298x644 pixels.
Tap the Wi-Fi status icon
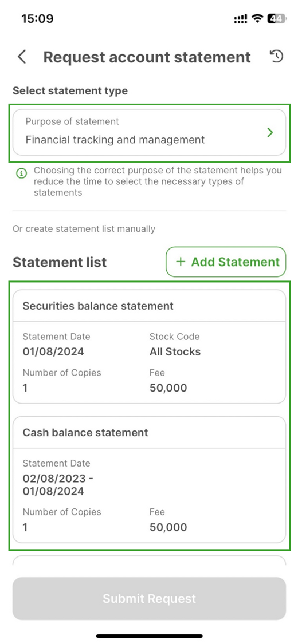click(x=258, y=18)
